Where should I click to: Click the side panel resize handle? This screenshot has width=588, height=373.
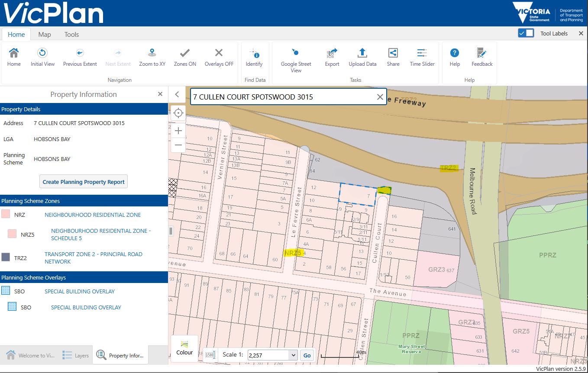click(171, 231)
